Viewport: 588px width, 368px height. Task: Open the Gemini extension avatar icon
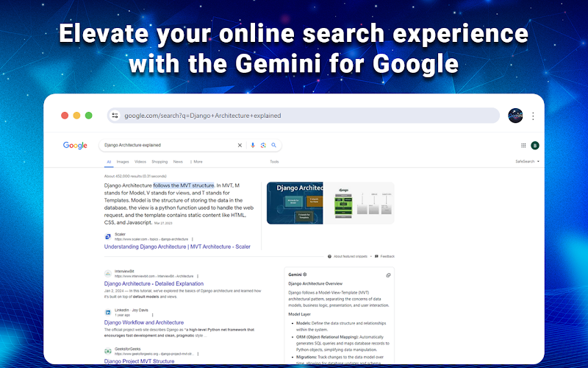coord(516,116)
